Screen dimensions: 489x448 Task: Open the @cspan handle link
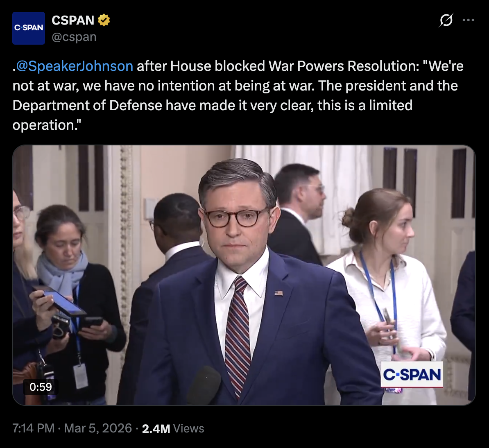click(74, 37)
